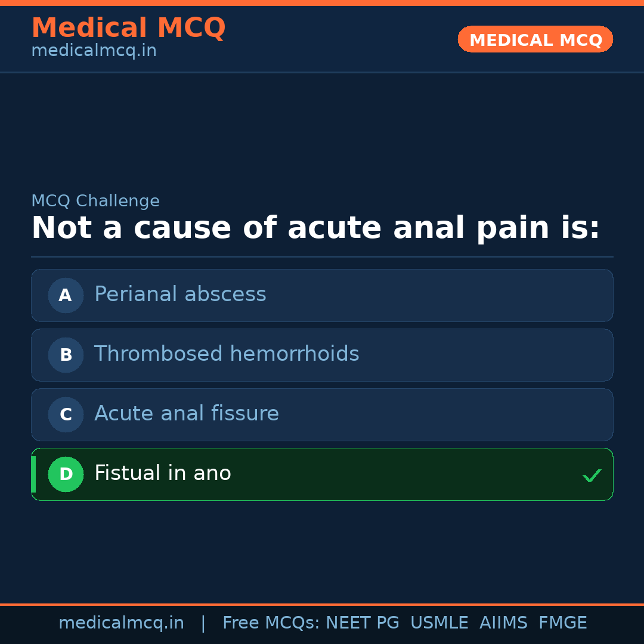Select the letter B option circle
Viewport: 644px width, 644px height.
(66, 355)
